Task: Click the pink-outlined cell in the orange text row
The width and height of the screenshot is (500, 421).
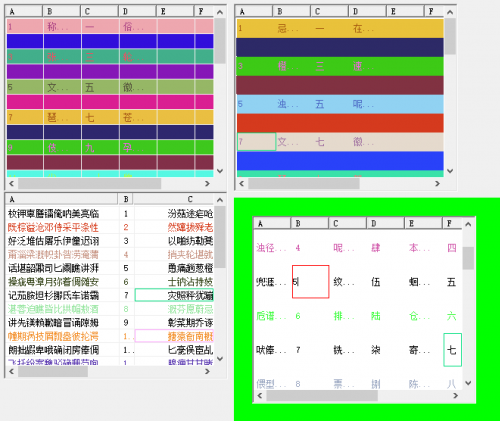Action: click(x=174, y=336)
